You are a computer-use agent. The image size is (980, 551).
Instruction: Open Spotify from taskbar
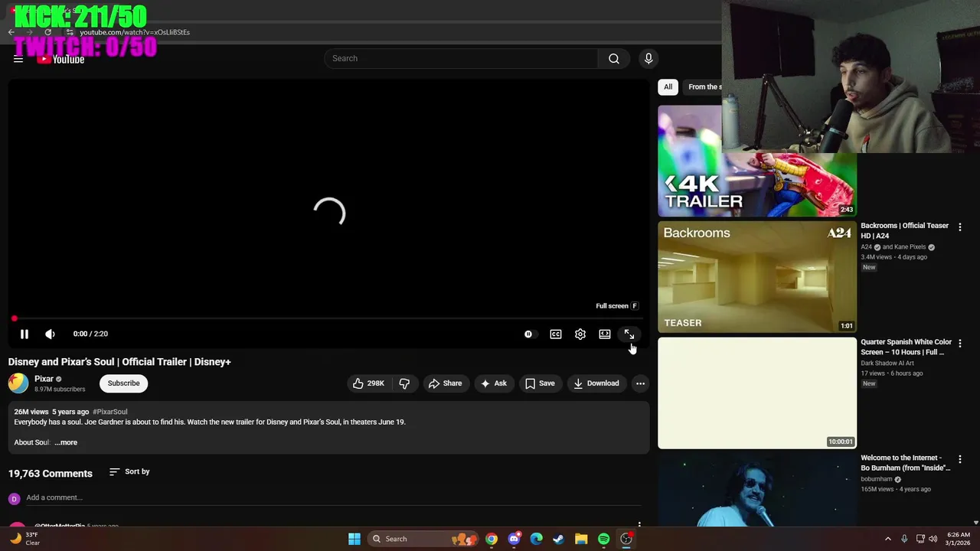tap(603, 539)
